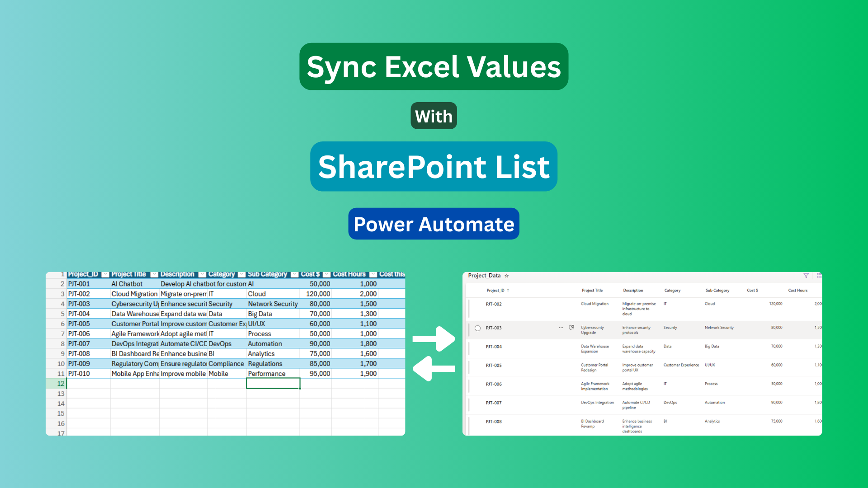Click DevOps Integration in SharePoint list
868x488 pixels.
coord(597,403)
